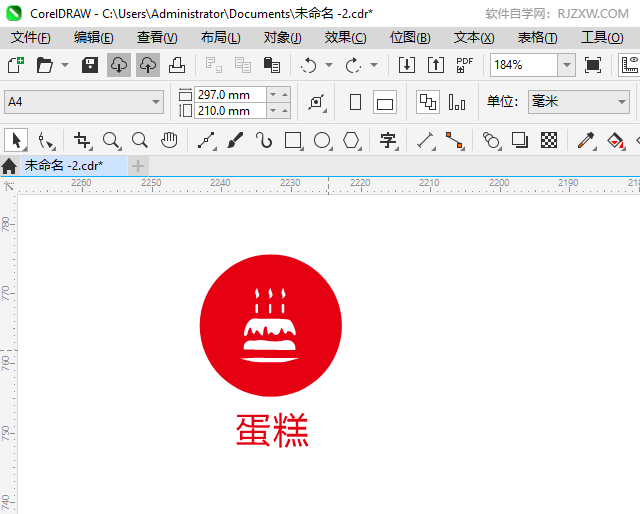Set portrait page orientation
Screen dimensions: 640x514
(x=356, y=102)
